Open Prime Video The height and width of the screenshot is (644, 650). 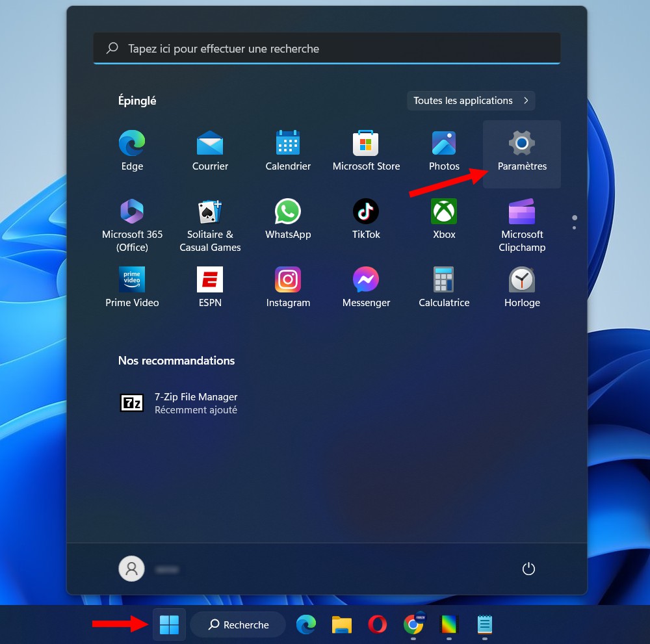[x=132, y=286]
